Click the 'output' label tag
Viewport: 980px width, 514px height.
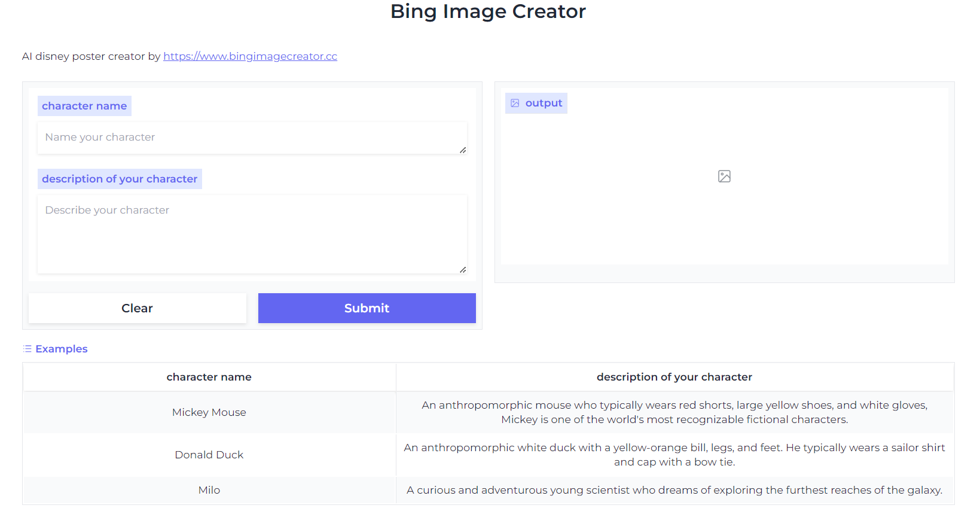point(544,103)
